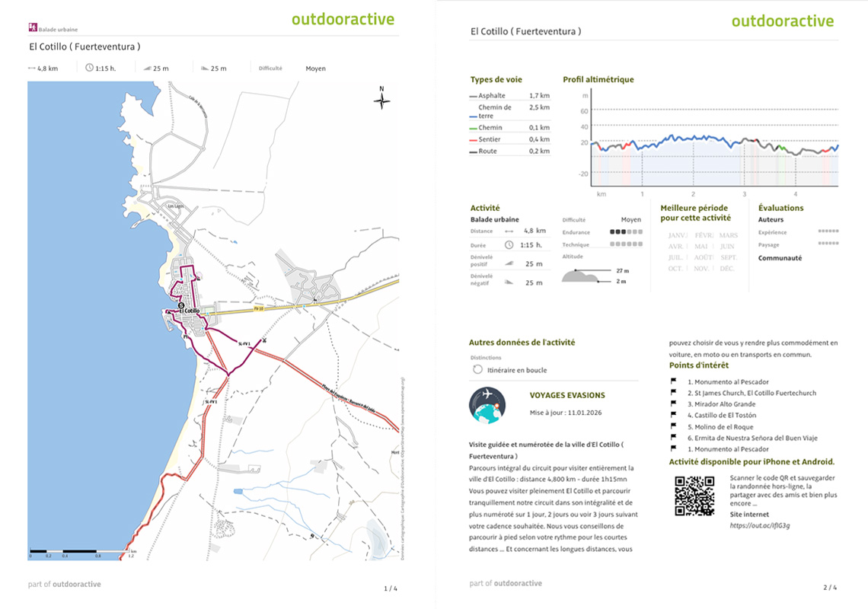Image resolution: width=868 pixels, height=609 pixels.
Task: Click the compass rose on the map
Action: (382, 100)
